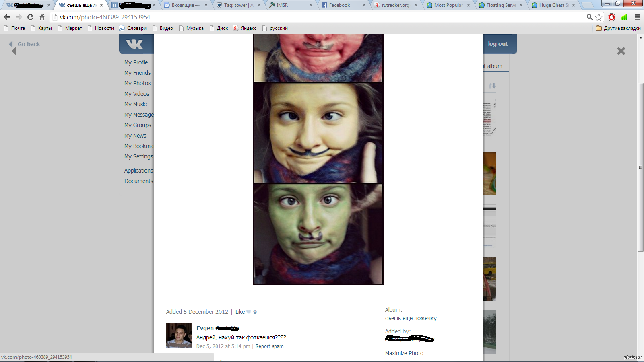This screenshot has height=362, width=644.
Task: Click the sort arrows icon in album
Action: [x=492, y=86]
